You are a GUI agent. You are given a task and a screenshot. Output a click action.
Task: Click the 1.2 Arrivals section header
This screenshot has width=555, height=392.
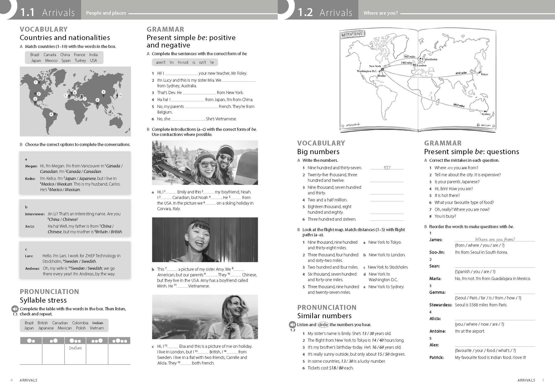(x=325, y=12)
